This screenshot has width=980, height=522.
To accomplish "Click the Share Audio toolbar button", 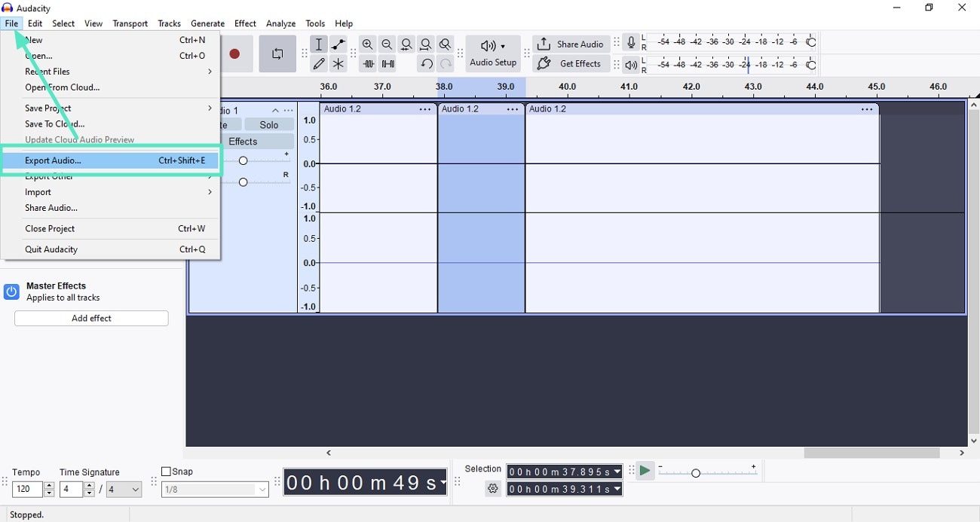I will [571, 44].
